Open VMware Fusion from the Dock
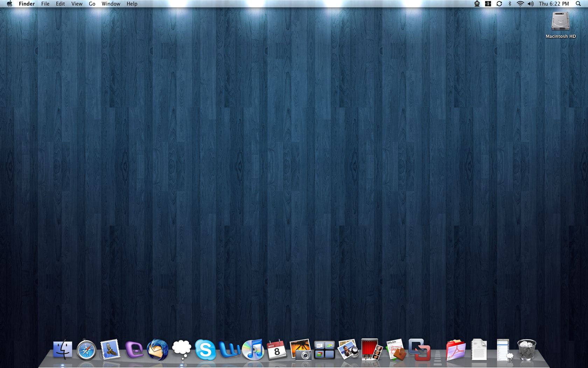This screenshot has height=368, width=588. (419, 349)
